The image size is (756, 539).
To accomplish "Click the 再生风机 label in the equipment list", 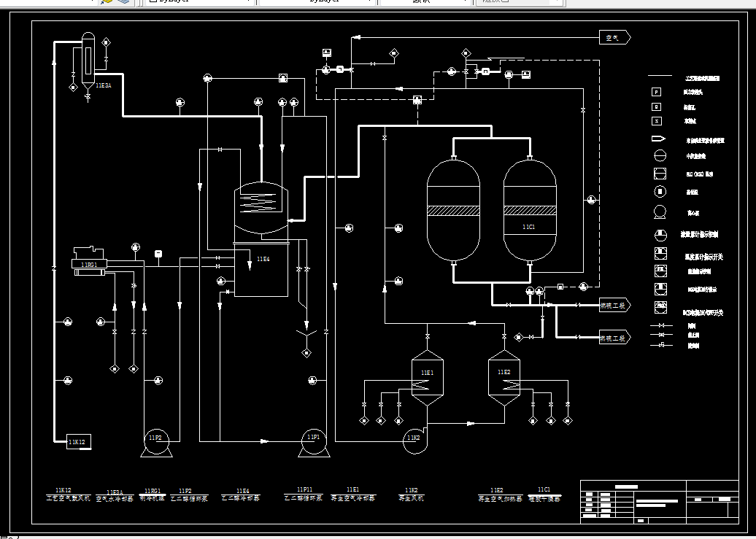I will click(x=412, y=498).
